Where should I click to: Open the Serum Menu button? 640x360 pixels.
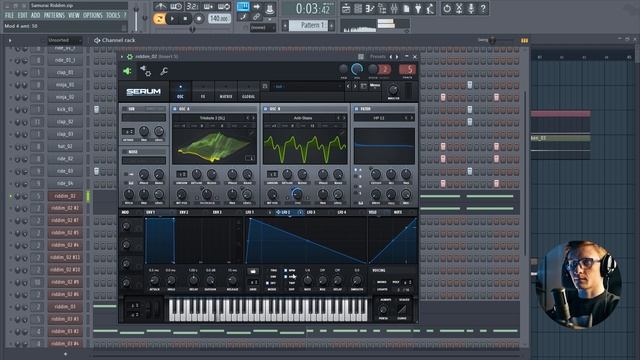point(375,86)
